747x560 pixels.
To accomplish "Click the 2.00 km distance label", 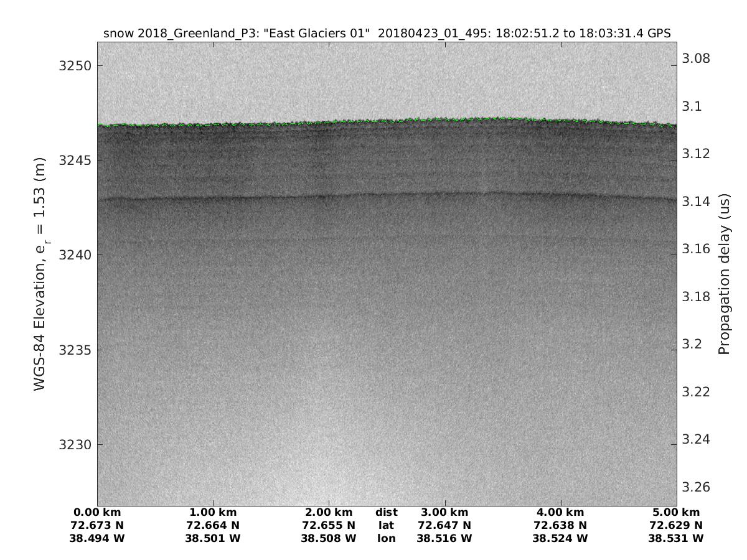I will click(x=329, y=513).
